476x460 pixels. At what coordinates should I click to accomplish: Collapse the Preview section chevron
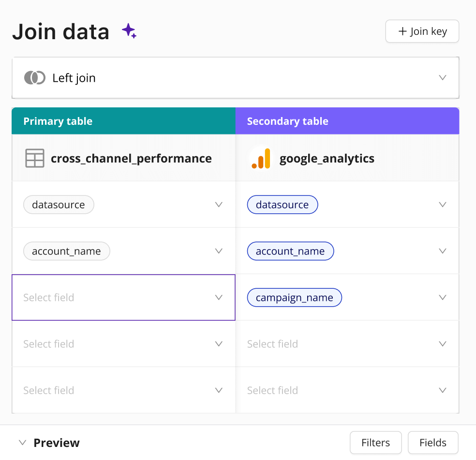pos(22,443)
